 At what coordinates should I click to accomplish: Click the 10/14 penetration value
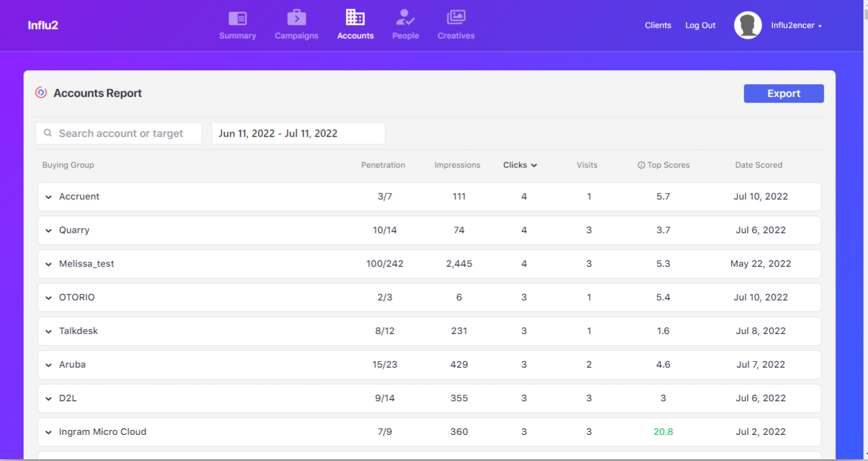(x=385, y=230)
